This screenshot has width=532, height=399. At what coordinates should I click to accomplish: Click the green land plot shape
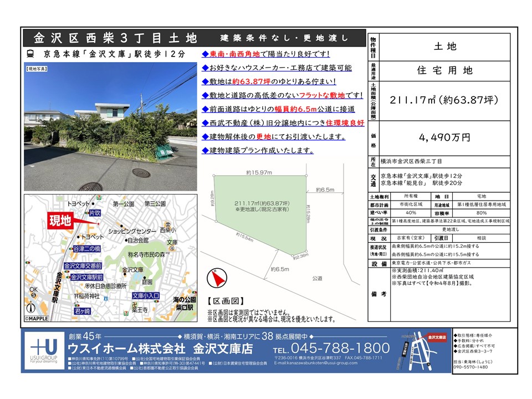tap(259, 209)
